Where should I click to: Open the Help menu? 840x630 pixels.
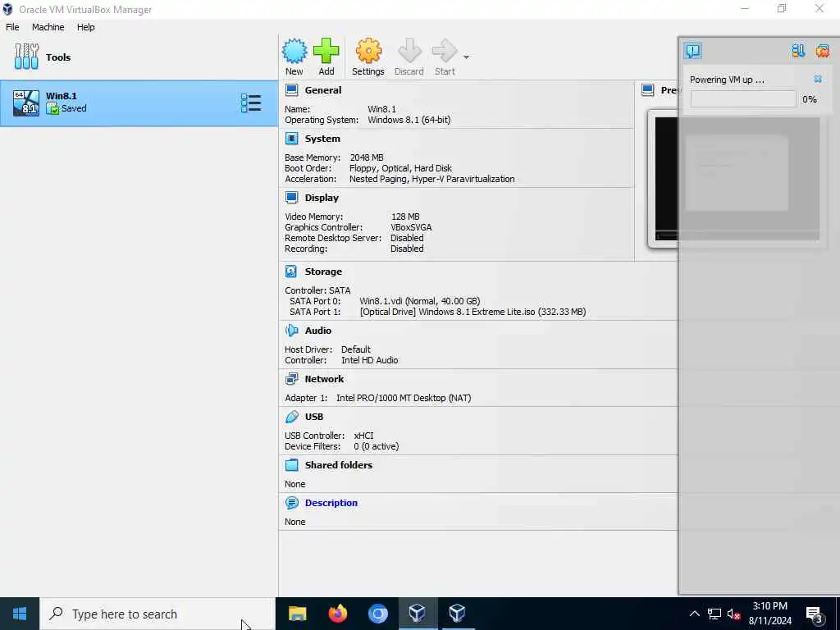point(85,27)
